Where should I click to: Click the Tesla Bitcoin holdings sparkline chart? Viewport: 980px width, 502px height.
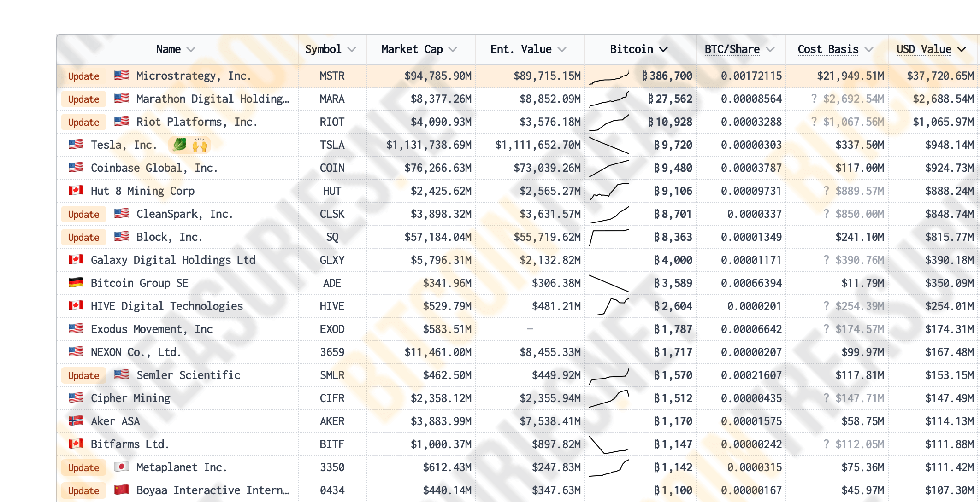[609, 145]
